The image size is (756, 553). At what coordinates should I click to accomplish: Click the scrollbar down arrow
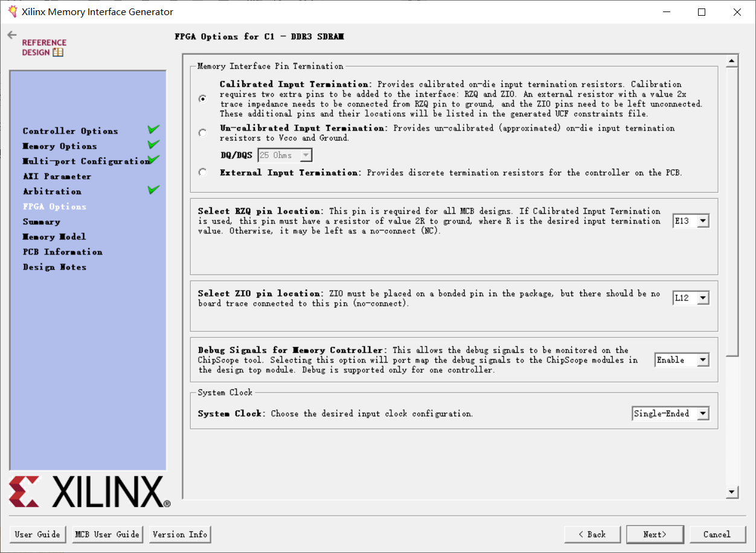click(732, 492)
